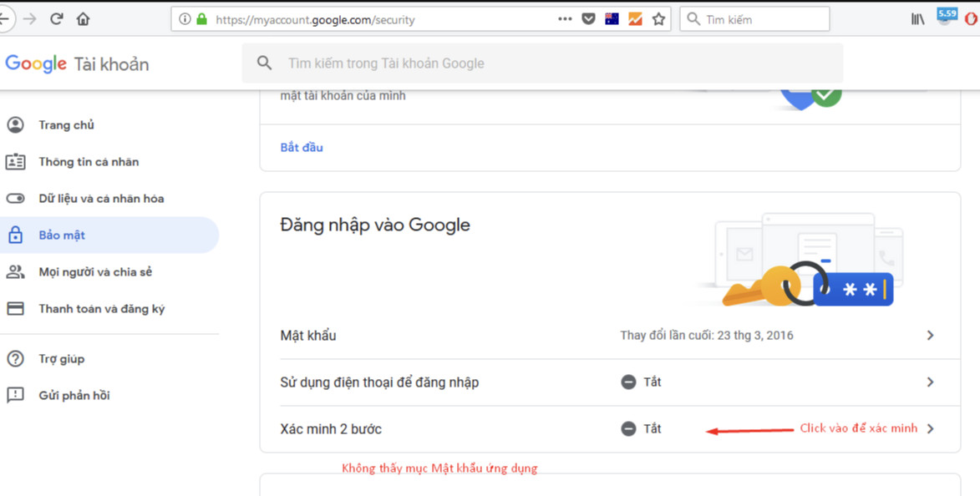Open the Xác minh 2 bước setting
Screen dimensions: 980x496
click(610, 429)
